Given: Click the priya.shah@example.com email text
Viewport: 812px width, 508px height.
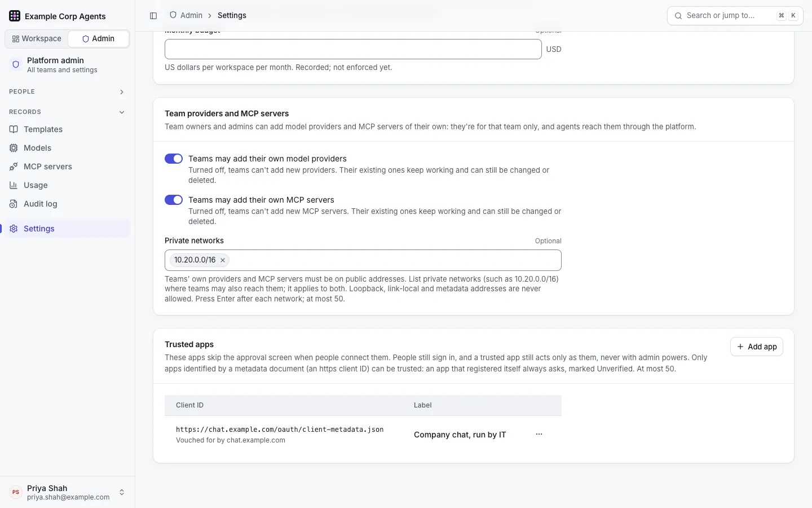Looking at the screenshot, I should click(68, 497).
